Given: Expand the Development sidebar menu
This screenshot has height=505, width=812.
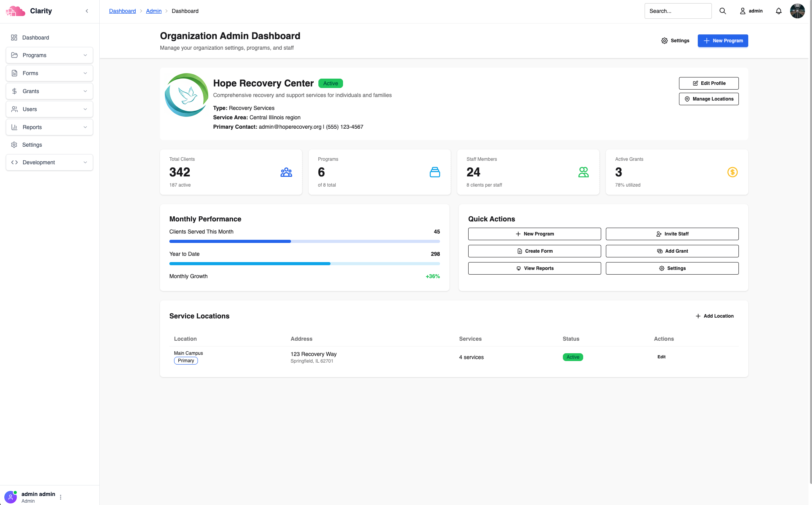Looking at the screenshot, I should pyautogui.click(x=49, y=162).
